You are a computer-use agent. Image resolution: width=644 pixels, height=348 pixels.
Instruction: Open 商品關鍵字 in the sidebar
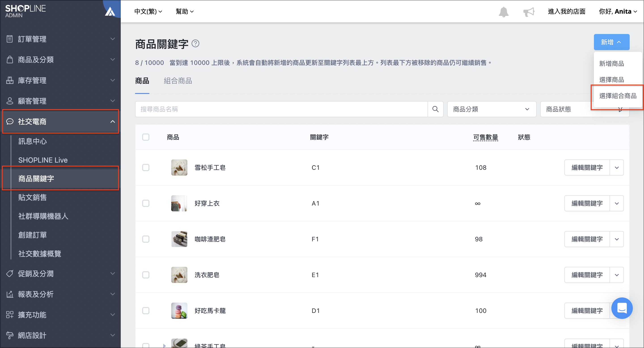pos(36,178)
